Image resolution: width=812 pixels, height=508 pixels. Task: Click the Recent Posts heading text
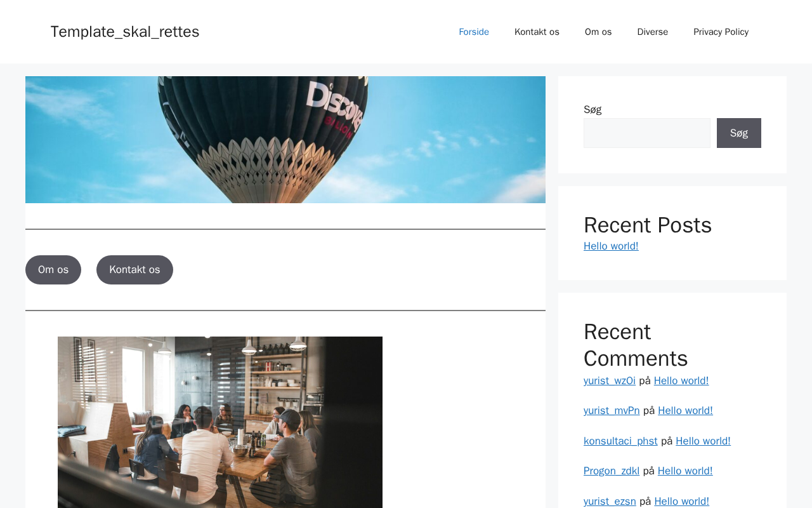(x=648, y=225)
